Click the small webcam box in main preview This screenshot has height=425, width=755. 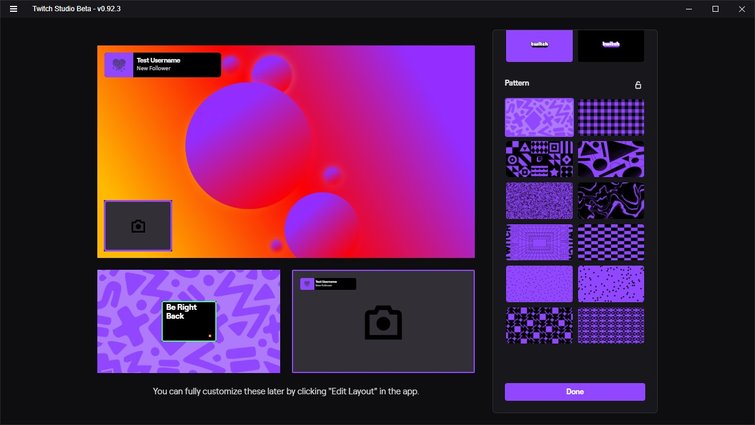[x=138, y=226]
